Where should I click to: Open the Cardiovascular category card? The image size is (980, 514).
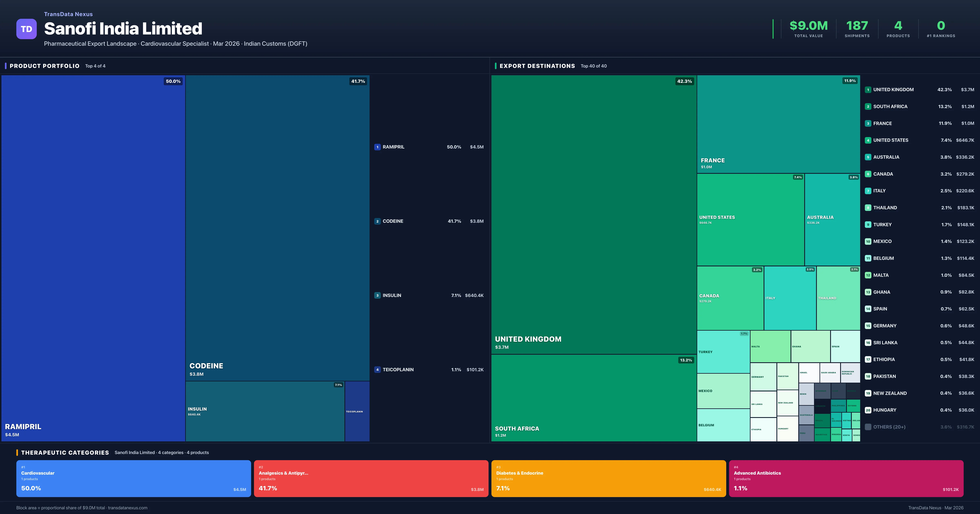[x=134, y=479]
